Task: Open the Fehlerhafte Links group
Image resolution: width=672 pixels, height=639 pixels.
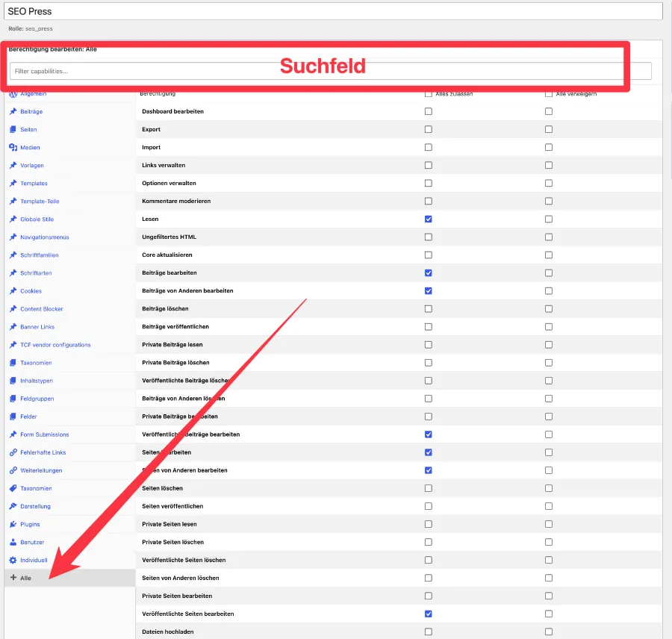Action: [x=43, y=452]
